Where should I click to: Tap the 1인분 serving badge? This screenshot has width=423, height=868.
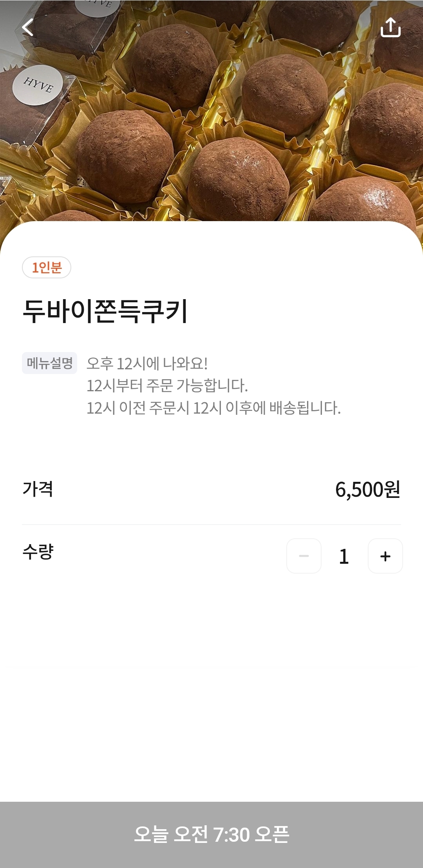pos(47,267)
